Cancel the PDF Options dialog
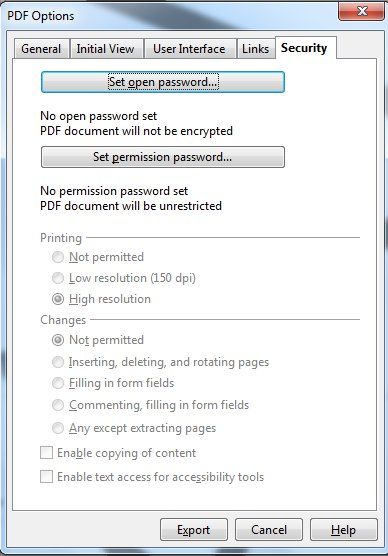Image resolution: width=388 pixels, height=556 pixels. coord(269,530)
